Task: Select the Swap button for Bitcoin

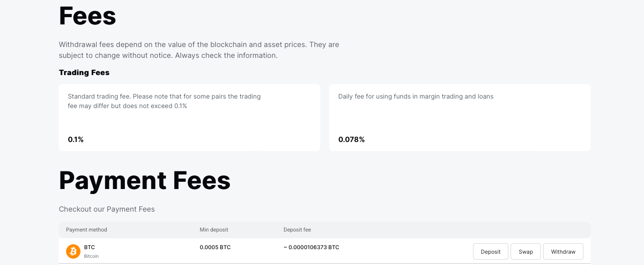Action: pyautogui.click(x=526, y=251)
